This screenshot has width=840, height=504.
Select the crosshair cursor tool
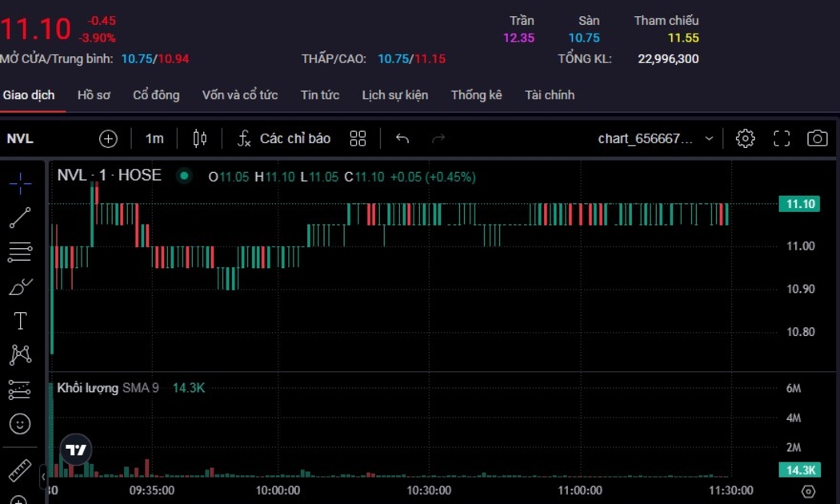tap(21, 183)
